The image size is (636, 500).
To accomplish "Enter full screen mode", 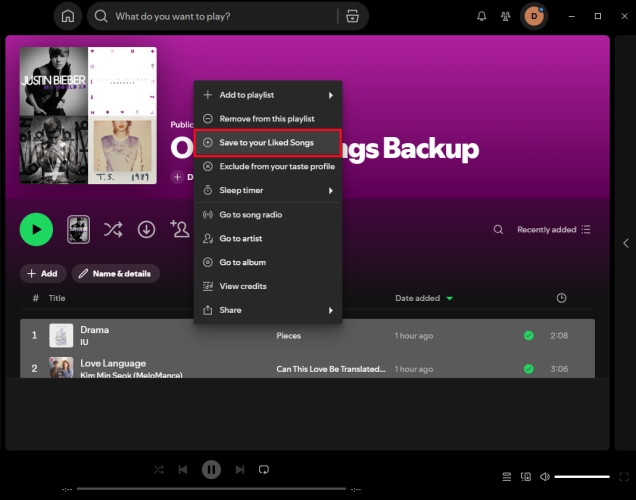I will [624, 477].
